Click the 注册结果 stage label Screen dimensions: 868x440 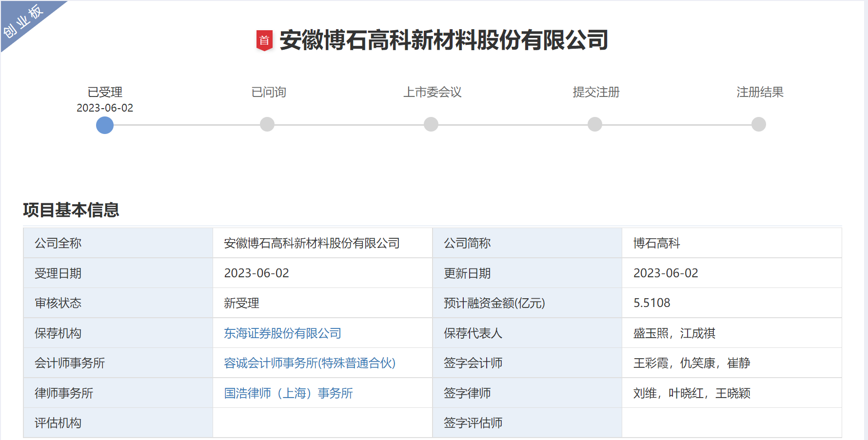click(761, 92)
